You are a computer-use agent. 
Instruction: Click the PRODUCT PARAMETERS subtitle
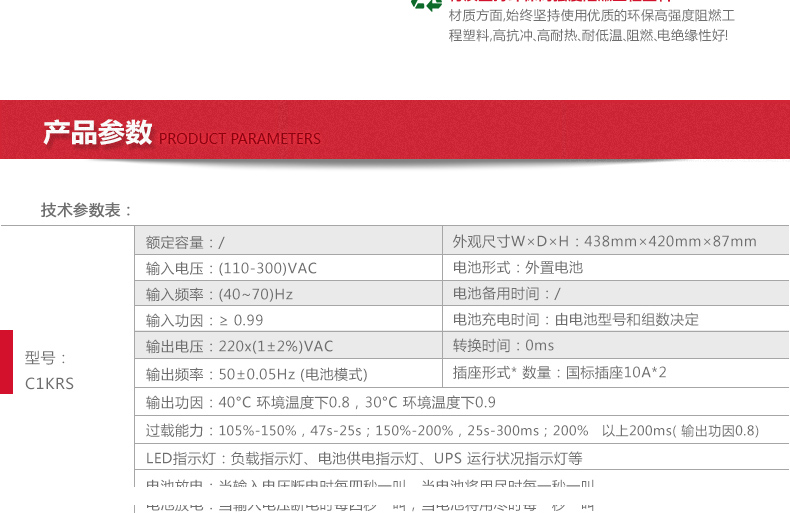pyautogui.click(x=240, y=139)
